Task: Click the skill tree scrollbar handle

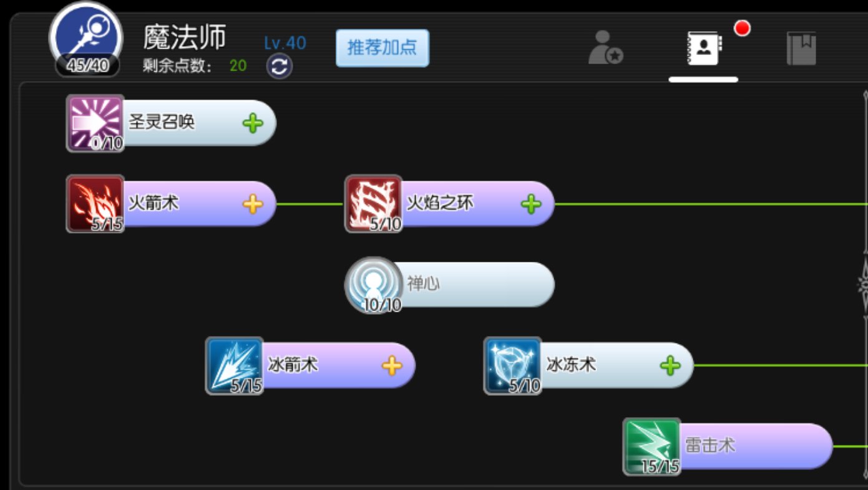Action: click(864, 285)
